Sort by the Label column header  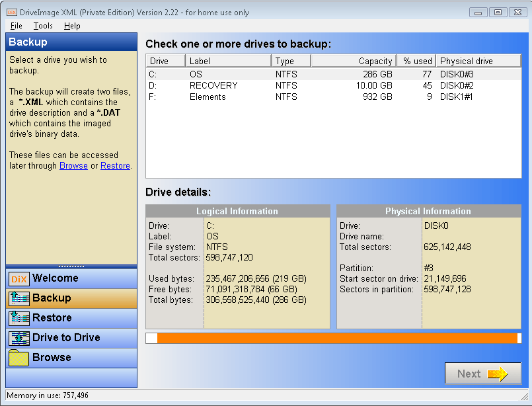click(x=229, y=61)
